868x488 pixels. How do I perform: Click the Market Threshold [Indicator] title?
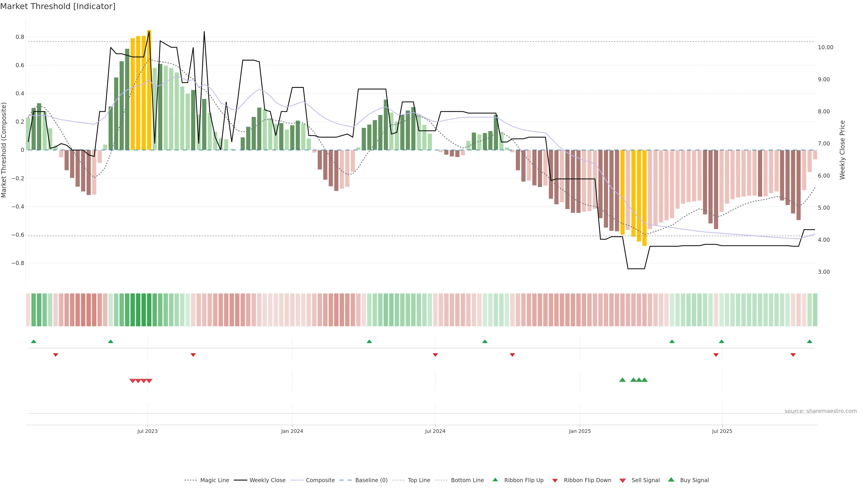point(58,6)
